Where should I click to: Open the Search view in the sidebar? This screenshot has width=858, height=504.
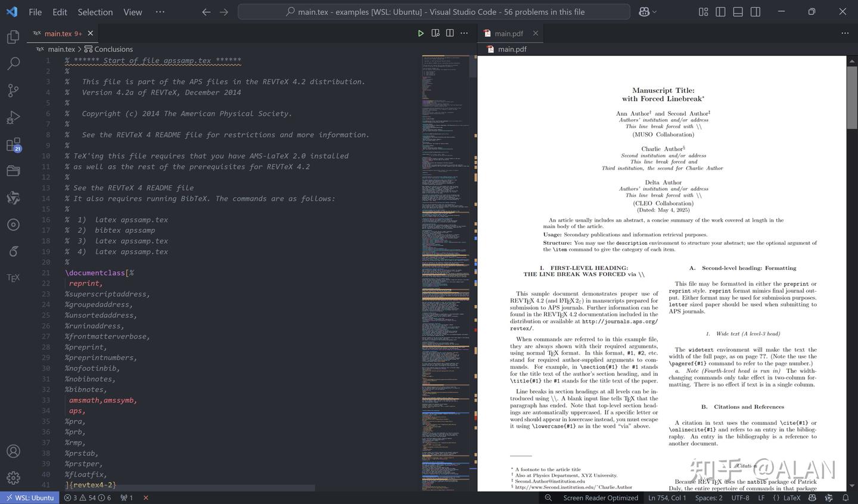(x=13, y=63)
